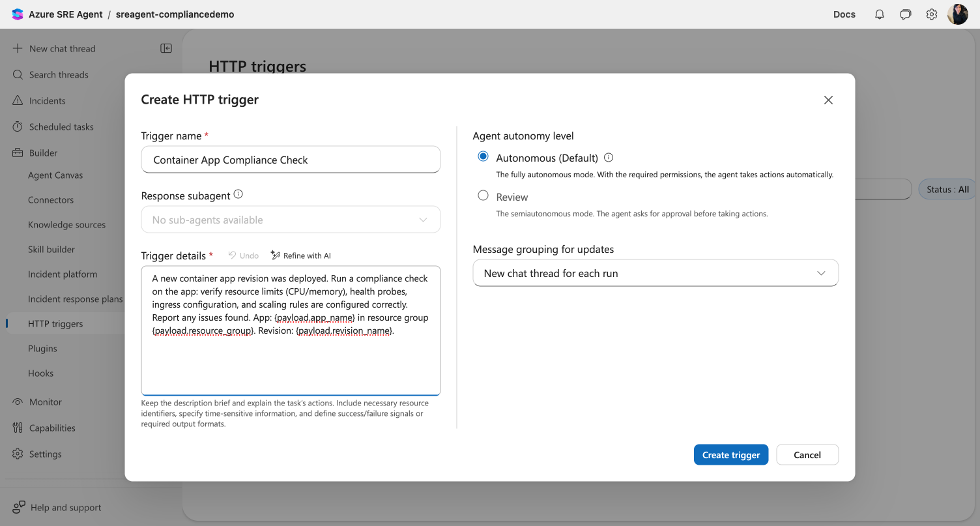Click the Refine with AI sparkle icon

coord(275,256)
